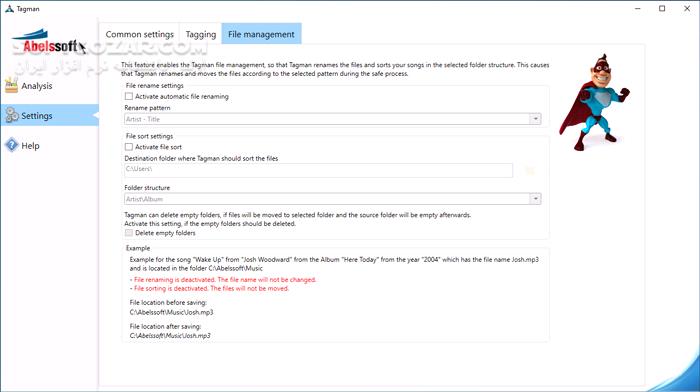Screen dimensions: 700x392
Task: Click the superhero mascot image
Action: (x=594, y=103)
